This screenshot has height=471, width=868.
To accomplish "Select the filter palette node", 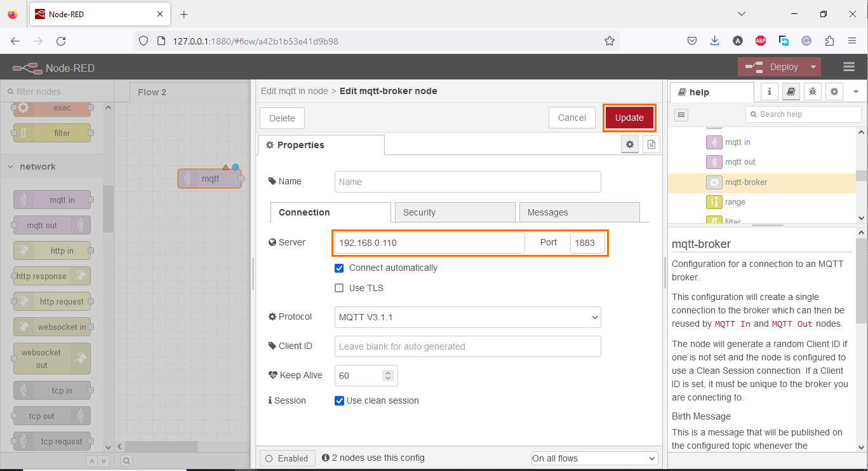I will coord(52,133).
